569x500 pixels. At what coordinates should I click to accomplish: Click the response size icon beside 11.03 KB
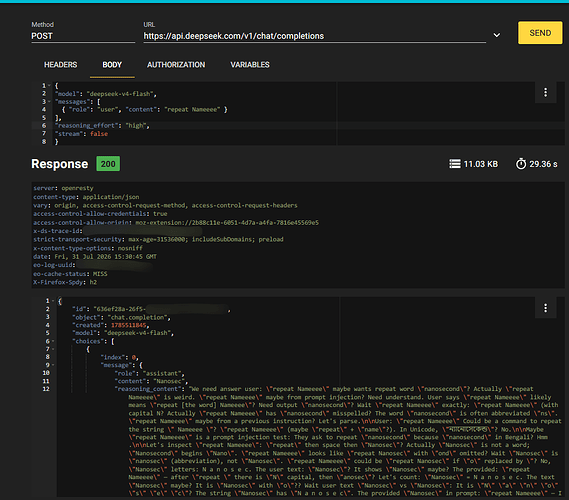click(455, 164)
